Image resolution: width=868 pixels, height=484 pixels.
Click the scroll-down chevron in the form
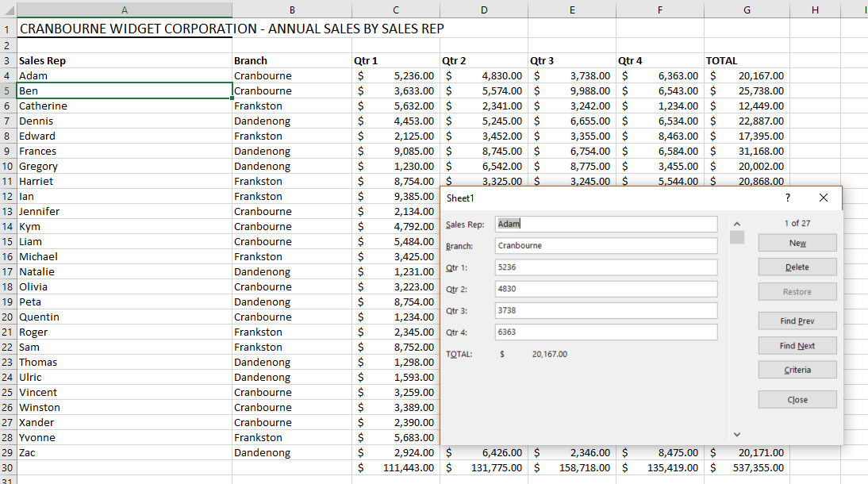[737, 435]
